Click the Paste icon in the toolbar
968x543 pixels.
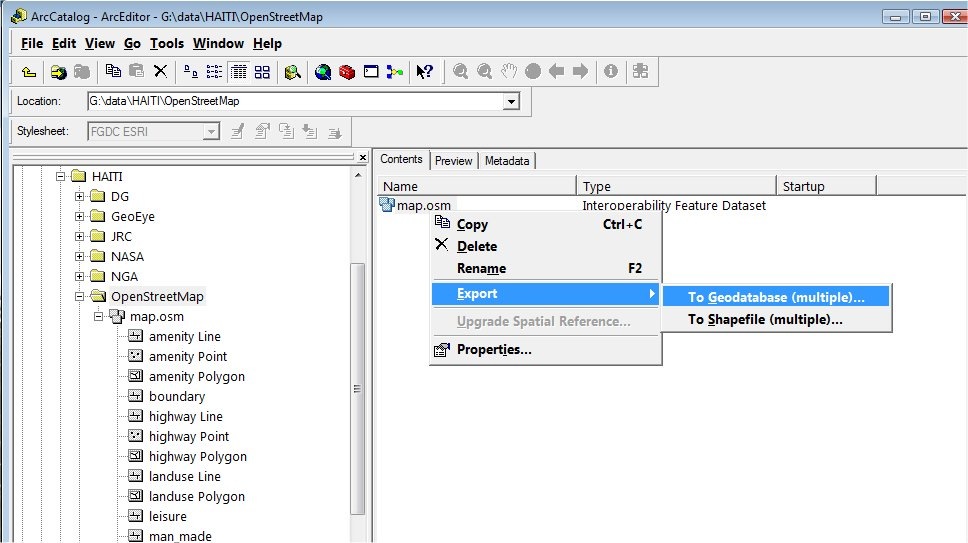[x=136, y=72]
